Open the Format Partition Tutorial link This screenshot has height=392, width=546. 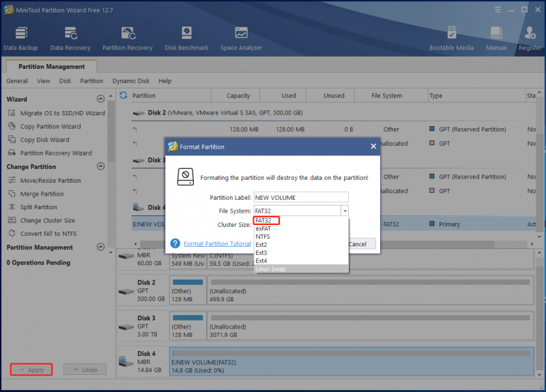pyautogui.click(x=217, y=243)
